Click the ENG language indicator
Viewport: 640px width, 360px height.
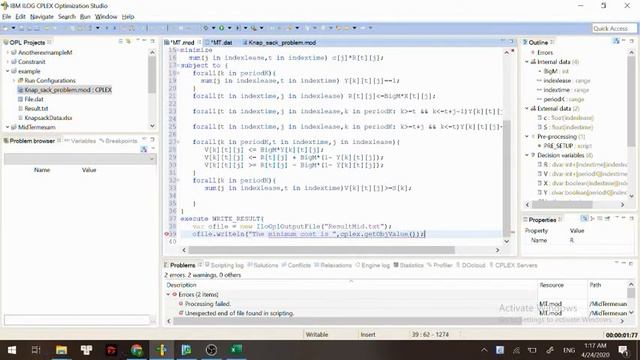coord(569,350)
